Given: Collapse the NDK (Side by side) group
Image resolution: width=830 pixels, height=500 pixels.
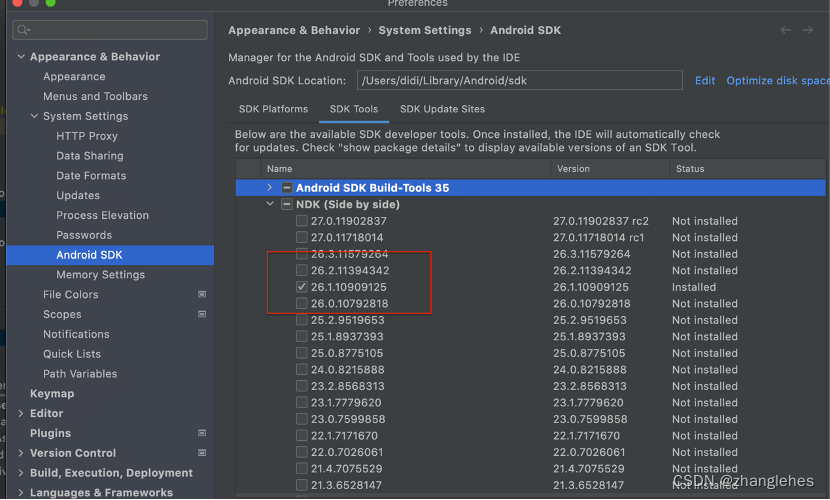Looking at the screenshot, I should coord(269,204).
